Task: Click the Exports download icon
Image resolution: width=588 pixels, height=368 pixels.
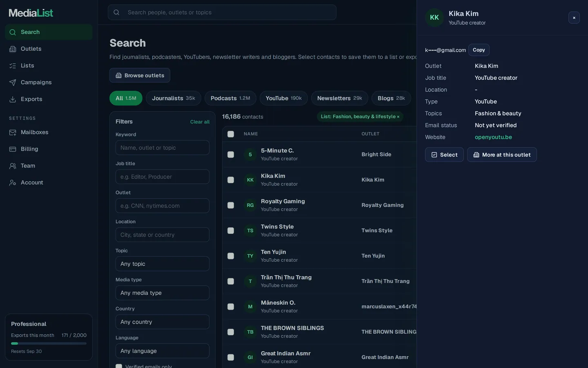Action: tap(13, 99)
